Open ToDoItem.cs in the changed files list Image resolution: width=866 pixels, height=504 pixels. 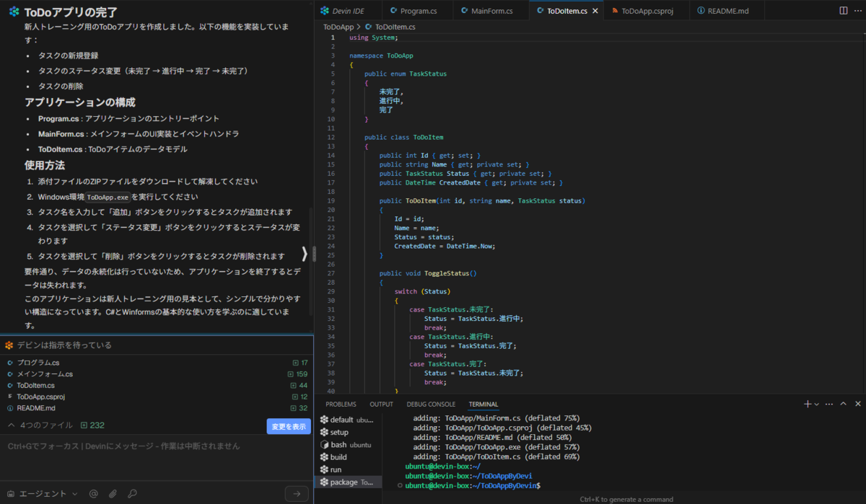35,386
